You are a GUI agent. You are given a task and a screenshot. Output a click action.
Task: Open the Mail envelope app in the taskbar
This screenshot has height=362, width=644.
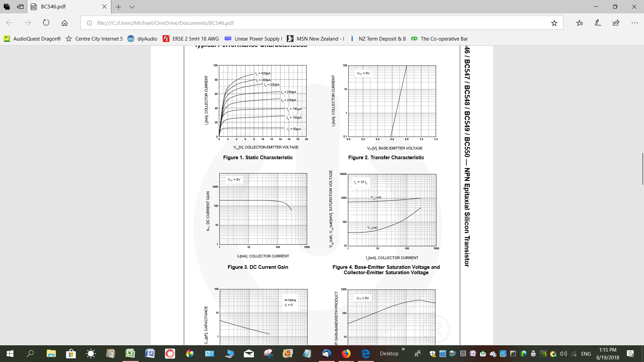pos(249,354)
